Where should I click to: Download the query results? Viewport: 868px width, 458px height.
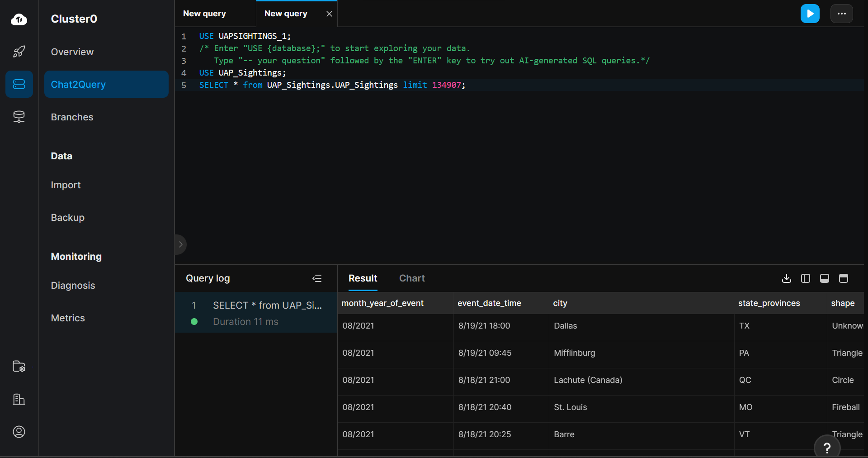787,278
